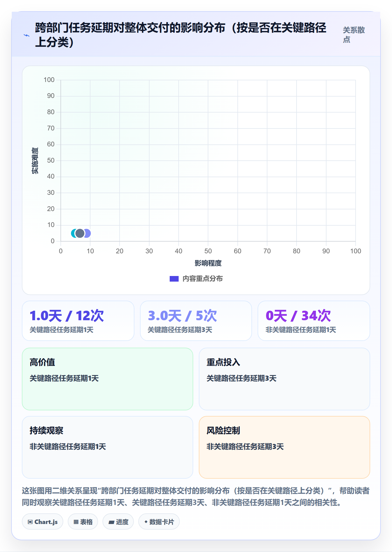Click the description paragraph starting with 这张图用二维关系
This screenshot has height=552, width=392.
click(x=196, y=497)
